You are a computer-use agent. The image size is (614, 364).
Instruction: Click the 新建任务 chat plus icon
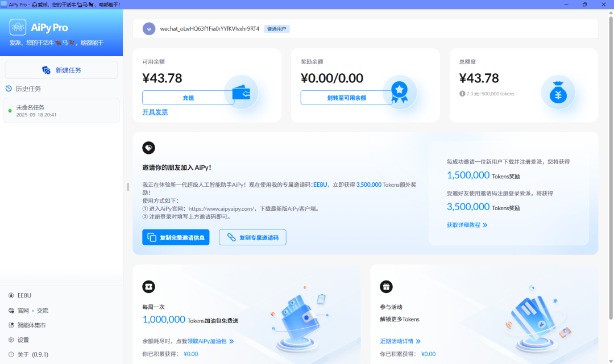click(46, 70)
